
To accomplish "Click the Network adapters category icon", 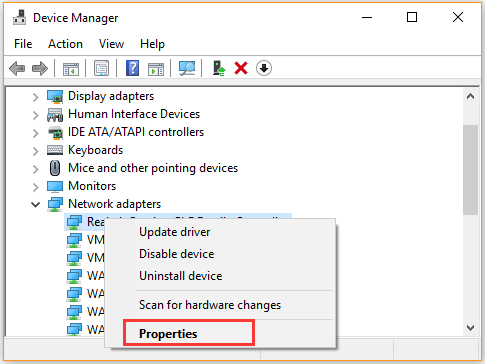I will pos(55,204).
